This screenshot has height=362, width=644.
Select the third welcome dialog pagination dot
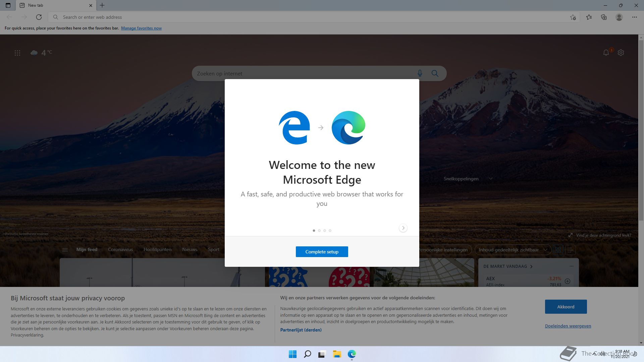click(325, 231)
